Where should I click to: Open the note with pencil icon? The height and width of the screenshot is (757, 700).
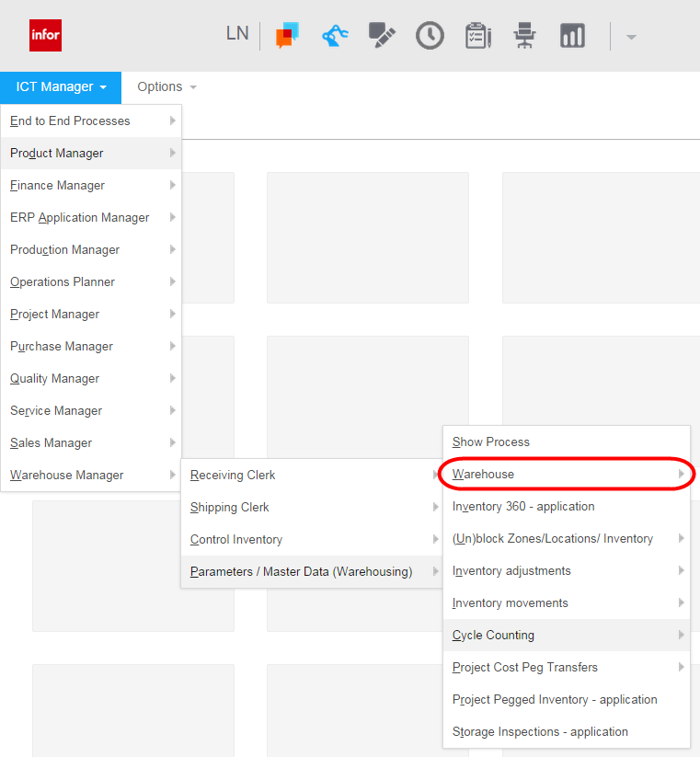click(382, 36)
